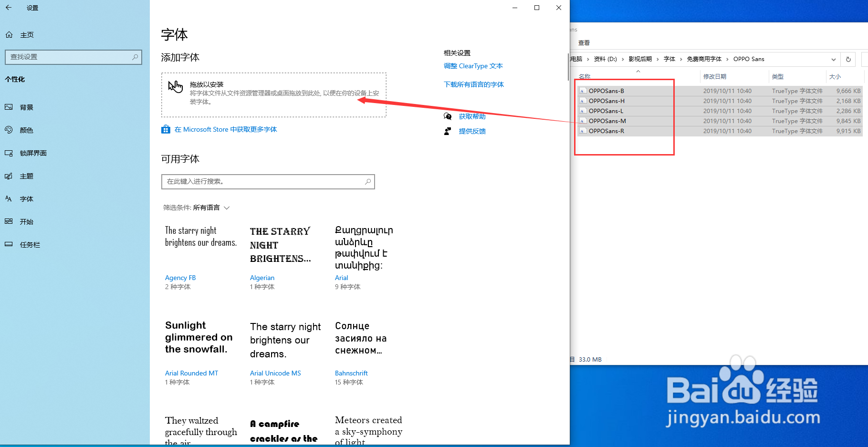
Task: Sort by 名称 column header
Action: pyautogui.click(x=585, y=76)
